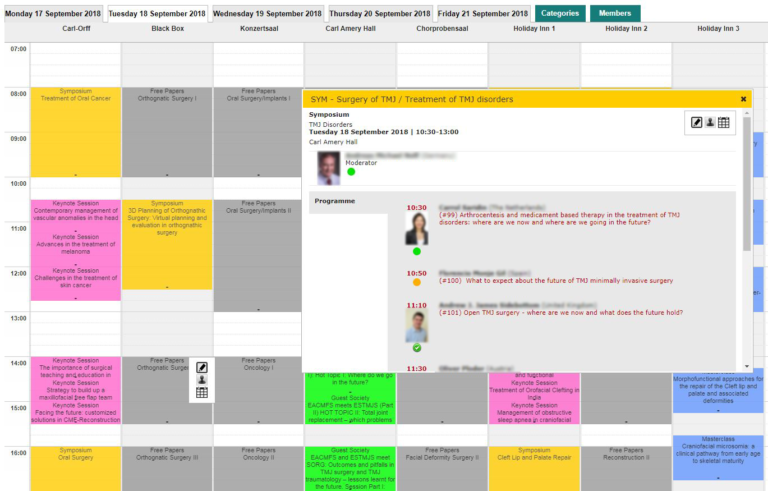This screenshot has height=491, width=768.
Task: Click the person icon on the Orthognatic Surgery session
Action: pos(202,380)
